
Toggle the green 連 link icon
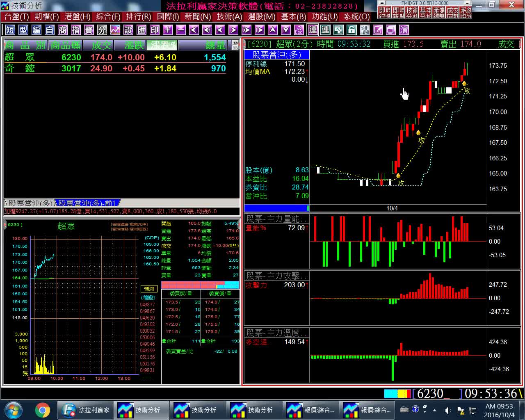pos(325,30)
